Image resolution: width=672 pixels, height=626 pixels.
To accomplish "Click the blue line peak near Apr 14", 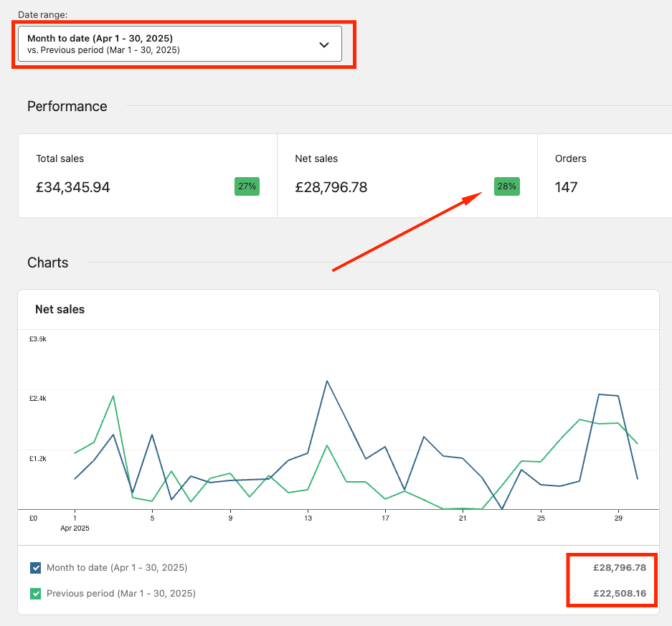I will pyautogui.click(x=327, y=381).
